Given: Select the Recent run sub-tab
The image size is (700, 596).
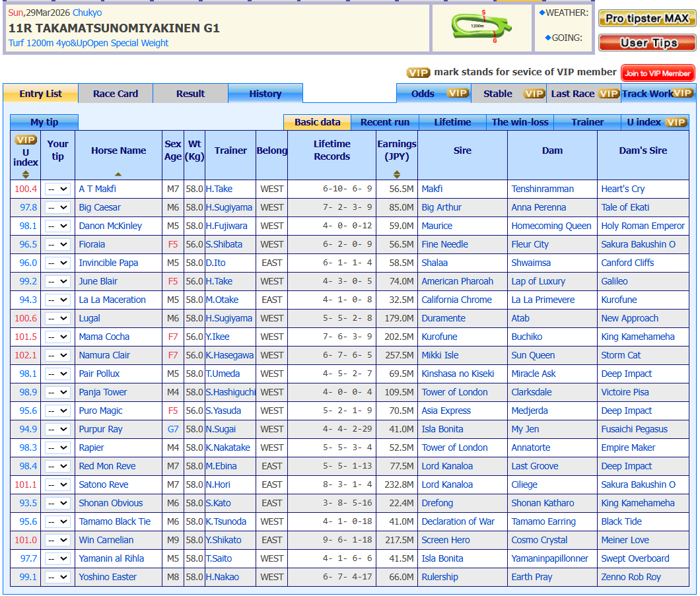Looking at the screenshot, I should click(385, 122).
